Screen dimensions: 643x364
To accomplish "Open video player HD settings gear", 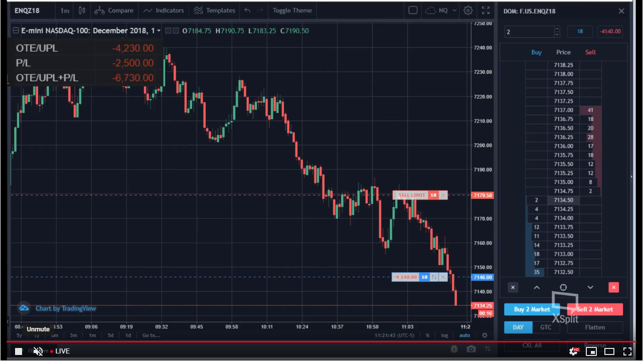I will tap(574, 351).
